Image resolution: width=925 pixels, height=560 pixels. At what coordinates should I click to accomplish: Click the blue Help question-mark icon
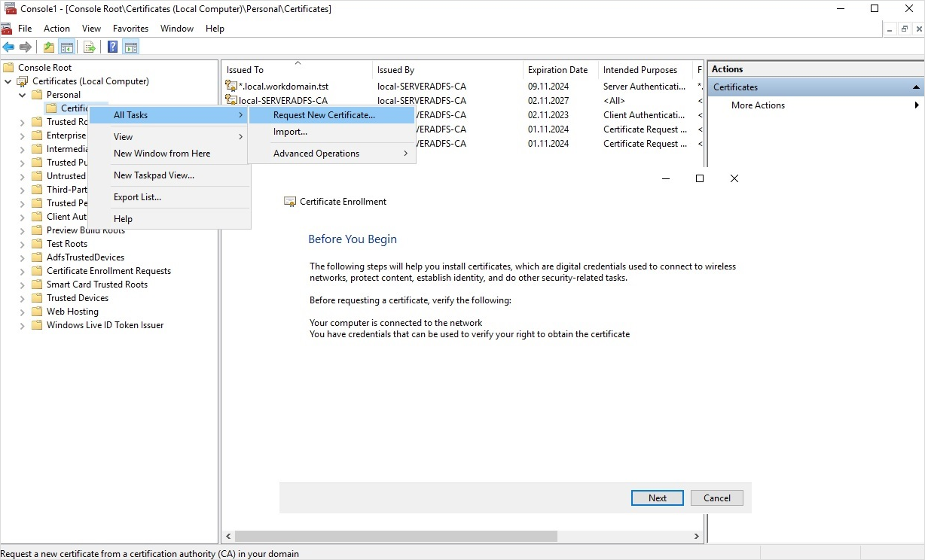112,47
